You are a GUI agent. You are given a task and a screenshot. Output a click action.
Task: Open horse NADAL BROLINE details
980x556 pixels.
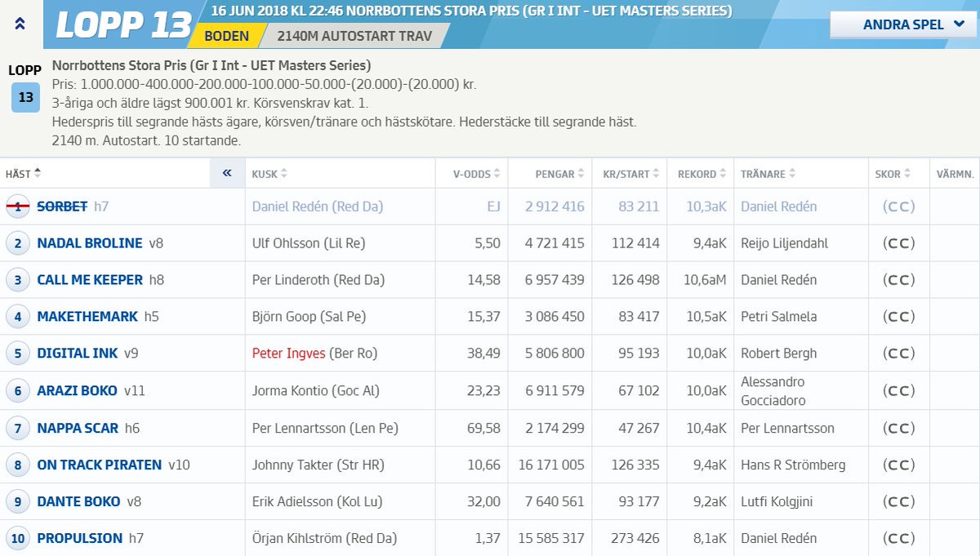(90, 243)
